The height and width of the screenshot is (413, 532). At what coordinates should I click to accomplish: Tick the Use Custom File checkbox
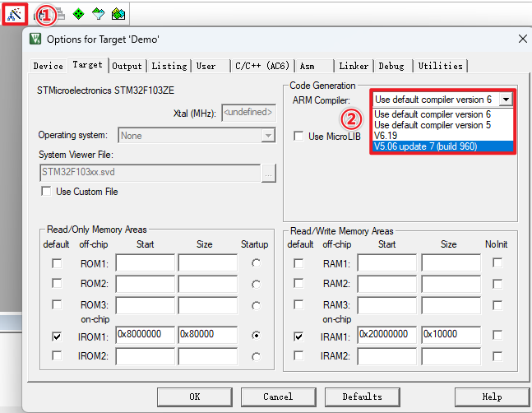47,192
